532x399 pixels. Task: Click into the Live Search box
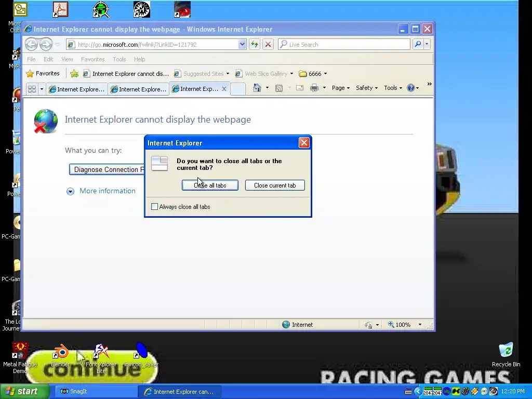tap(344, 45)
